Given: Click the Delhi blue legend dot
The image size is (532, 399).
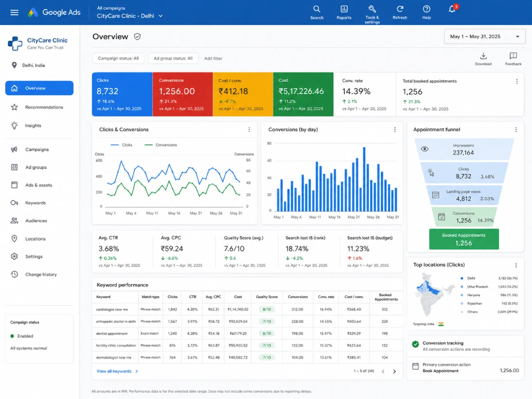Looking at the screenshot, I should pos(462,278).
